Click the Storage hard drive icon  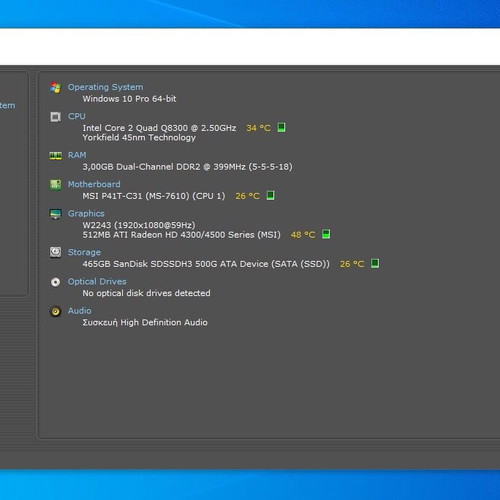pyautogui.click(x=55, y=252)
